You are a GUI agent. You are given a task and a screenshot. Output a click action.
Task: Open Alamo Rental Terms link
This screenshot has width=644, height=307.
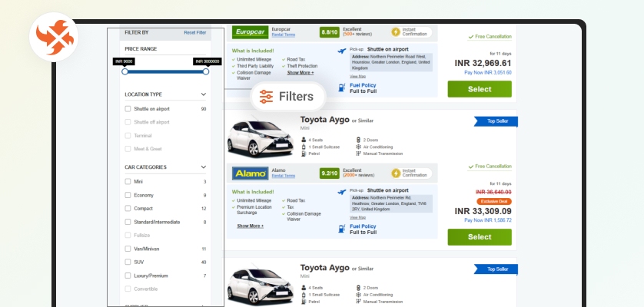click(x=284, y=176)
